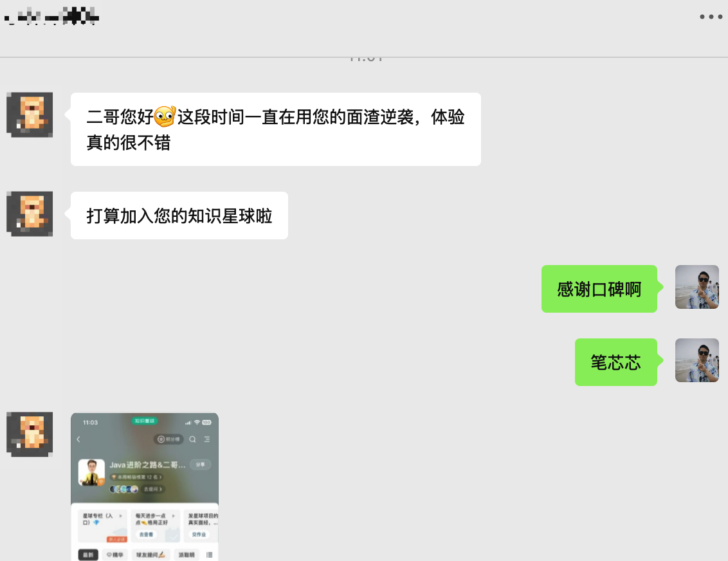This screenshot has height=561, width=728.
Task: Switch to the 精华 tab
Action: [114, 554]
